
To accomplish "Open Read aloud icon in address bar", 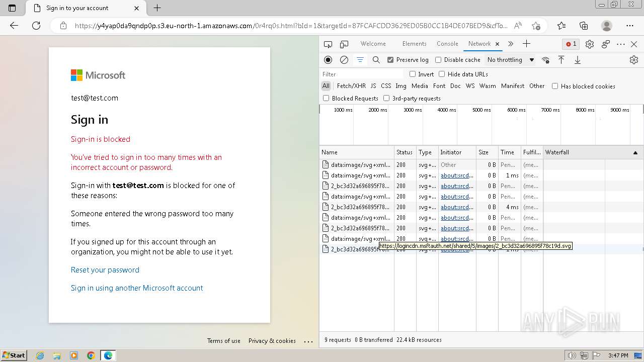I will tap(518, 26).
